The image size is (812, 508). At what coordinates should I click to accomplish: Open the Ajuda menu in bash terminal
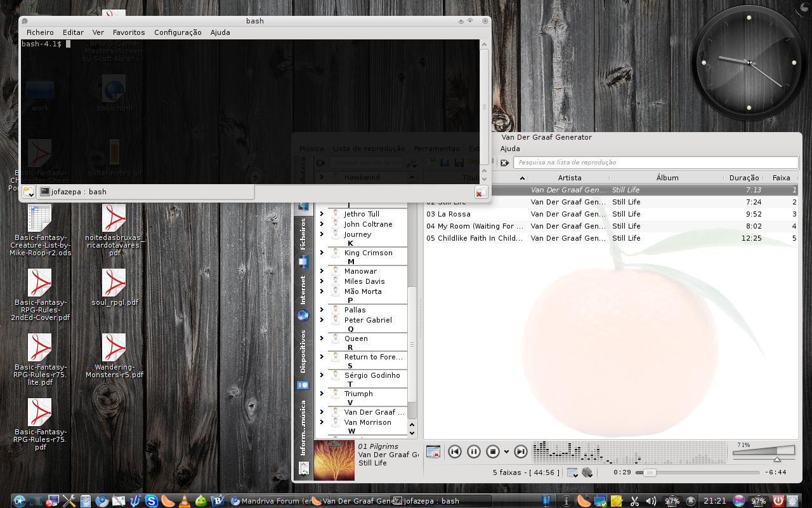(220, 32)
